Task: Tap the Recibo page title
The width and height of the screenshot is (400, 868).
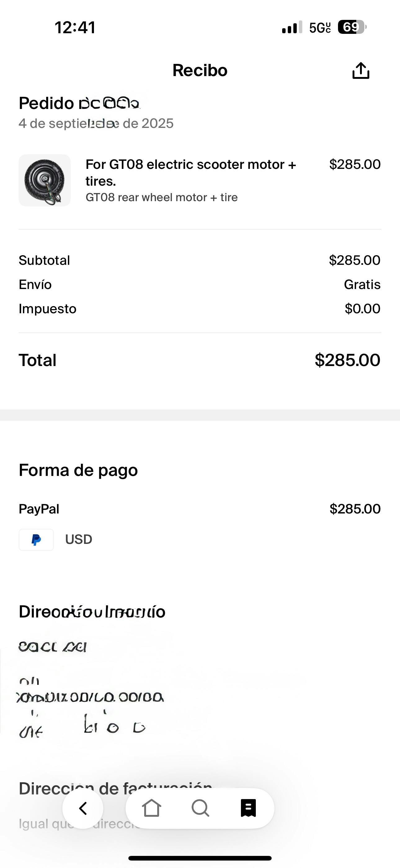Action: tap(200, 70)
